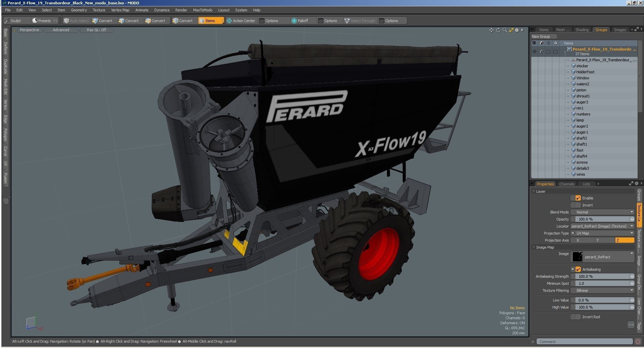Open the Locator dropdown
This screenshot has height=348, width=644.
tap(602, 226)
